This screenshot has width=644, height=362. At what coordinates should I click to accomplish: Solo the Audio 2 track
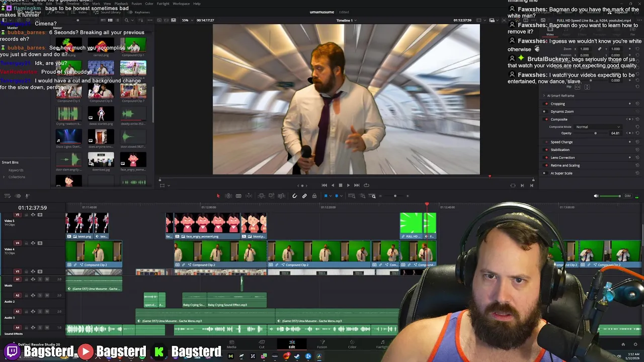pyautogui.click(x=40, y=295)
